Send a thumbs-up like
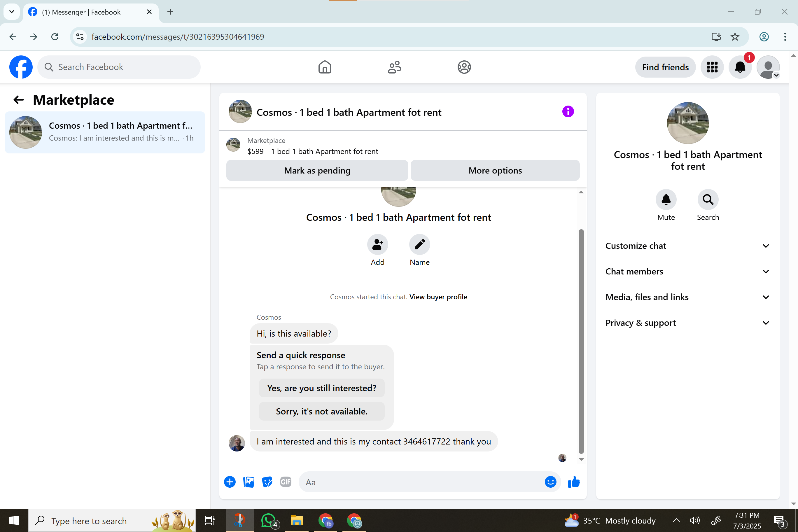 click(573, 482)
